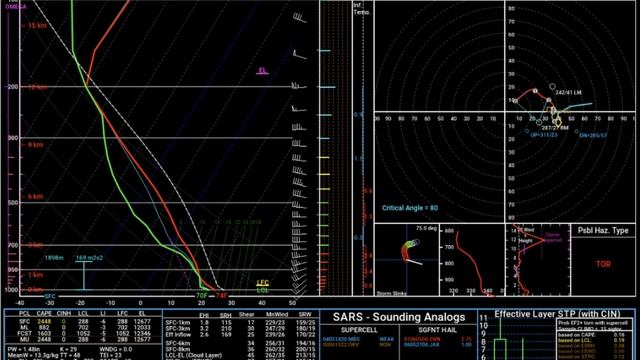The image size is (640, 360).
Task: Select the FCST parcel row
Action: (83, 333)
